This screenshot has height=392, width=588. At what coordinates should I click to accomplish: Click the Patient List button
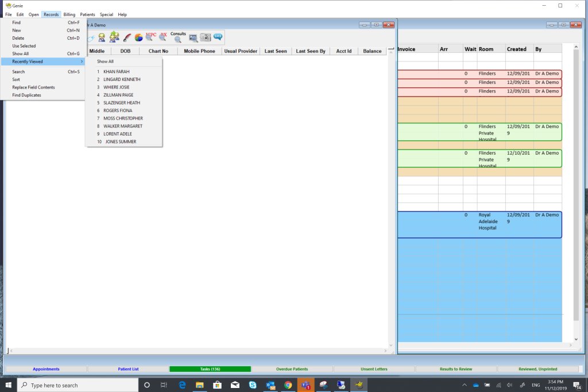coord(128,369)
